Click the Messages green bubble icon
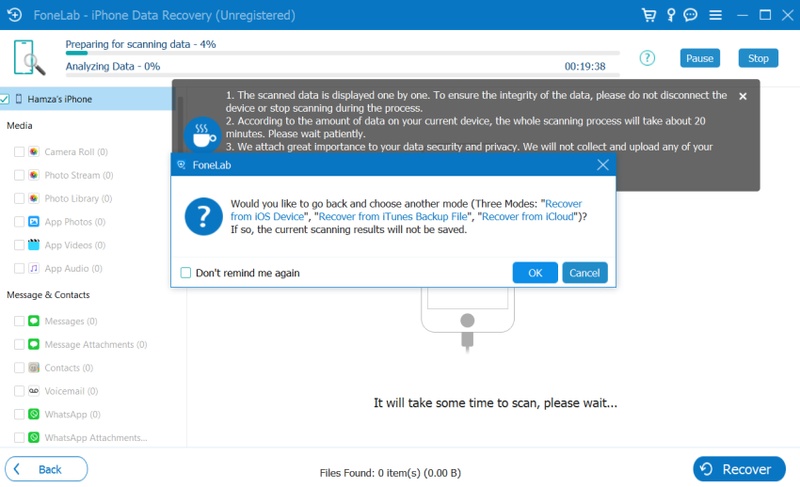The image size is (800, 487). [34, 321]
